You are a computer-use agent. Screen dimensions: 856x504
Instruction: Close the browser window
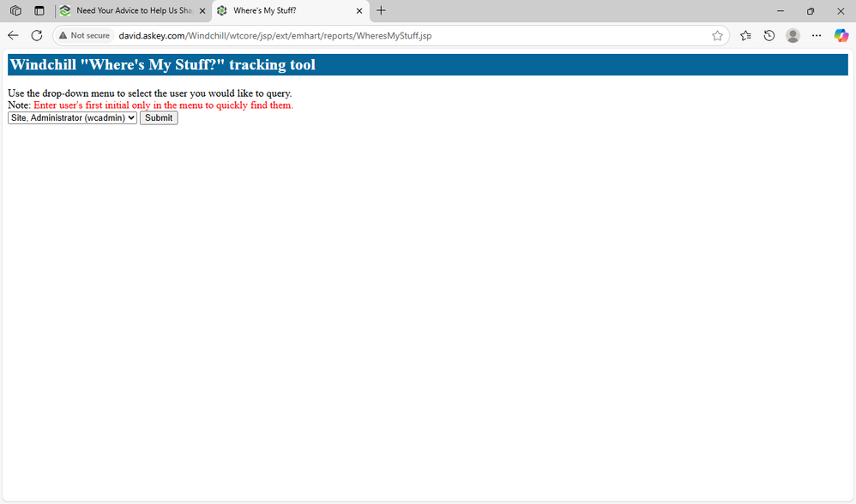click(x=841, y=10)
